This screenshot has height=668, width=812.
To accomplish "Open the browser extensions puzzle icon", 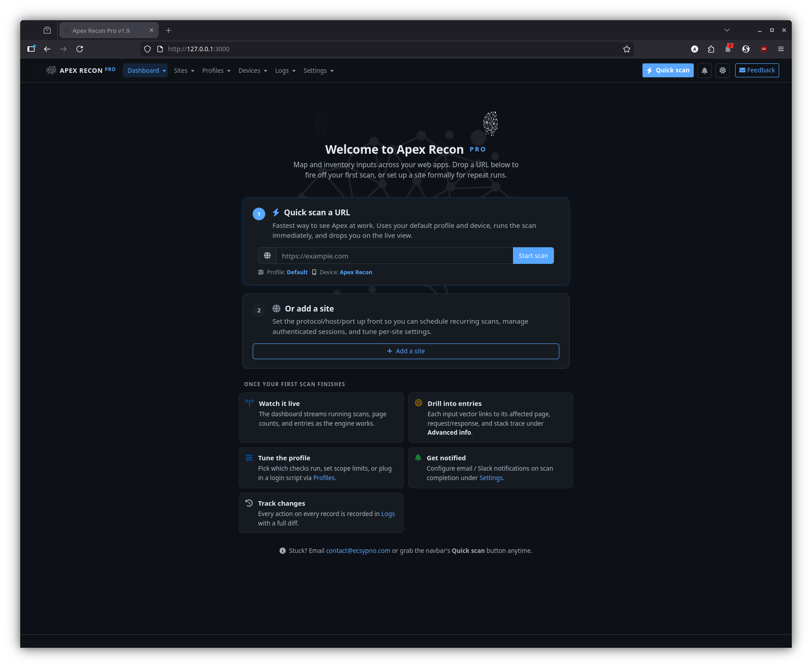I will coord(711,49).
